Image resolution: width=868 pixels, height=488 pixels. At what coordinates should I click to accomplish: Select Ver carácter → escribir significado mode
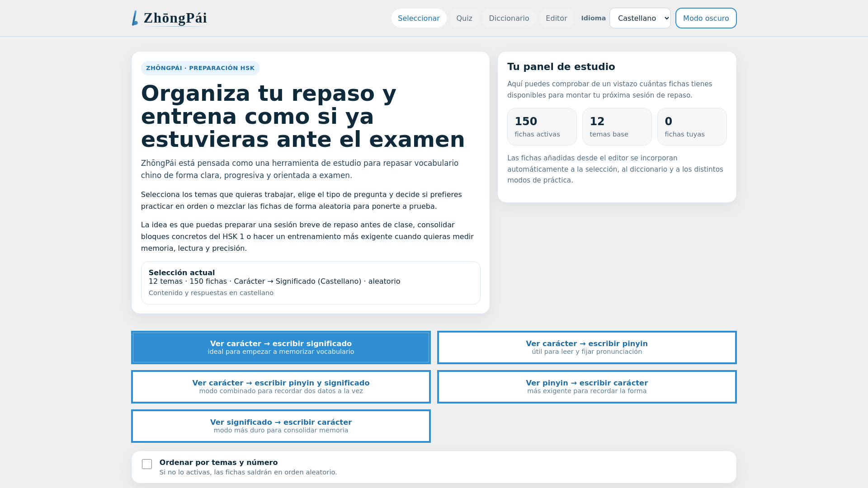pos(281,347)
